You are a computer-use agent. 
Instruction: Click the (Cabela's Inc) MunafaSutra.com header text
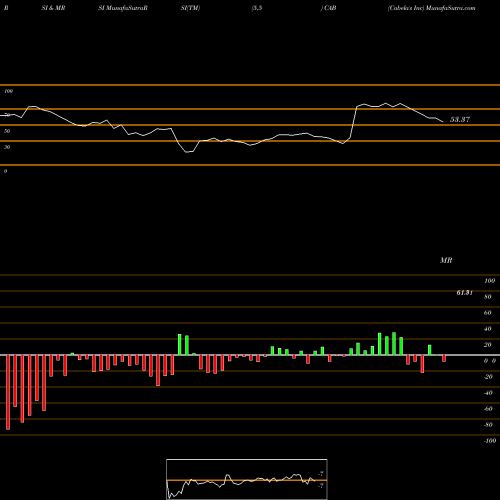tap(431, 8)
